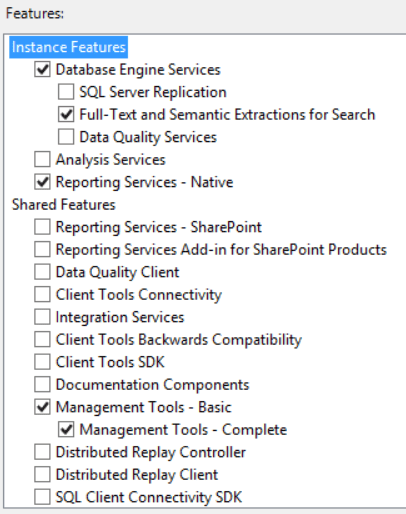Check the Distributed Replay Client checkbox
406x514 pixels.
(x=42, y=474)
